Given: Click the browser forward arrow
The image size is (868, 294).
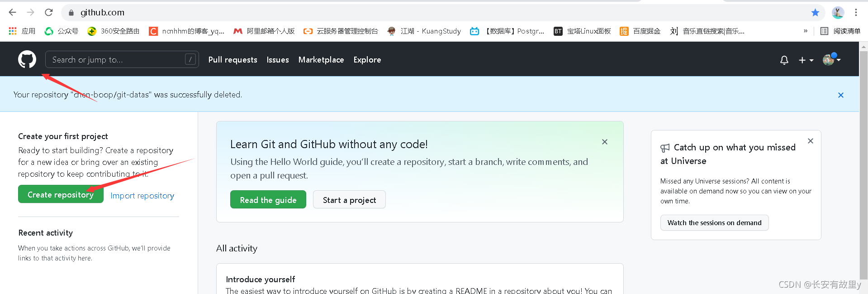Looking at the screenshot, I should tap(30, 12).
